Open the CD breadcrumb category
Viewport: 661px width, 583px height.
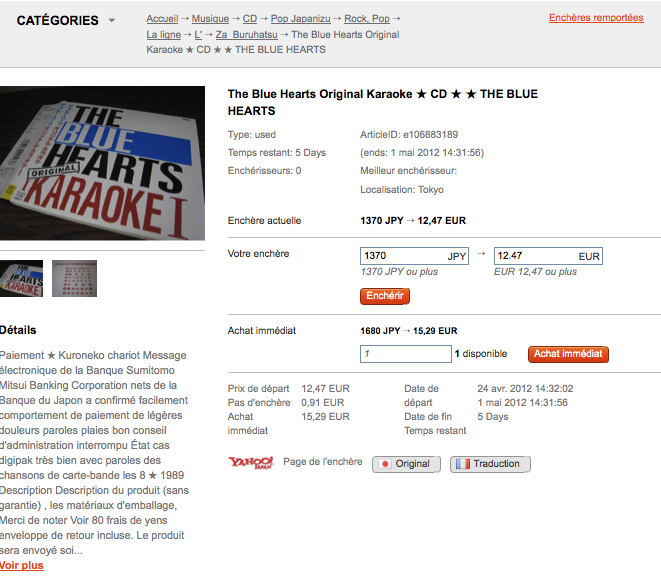click(x=250, y=19)
